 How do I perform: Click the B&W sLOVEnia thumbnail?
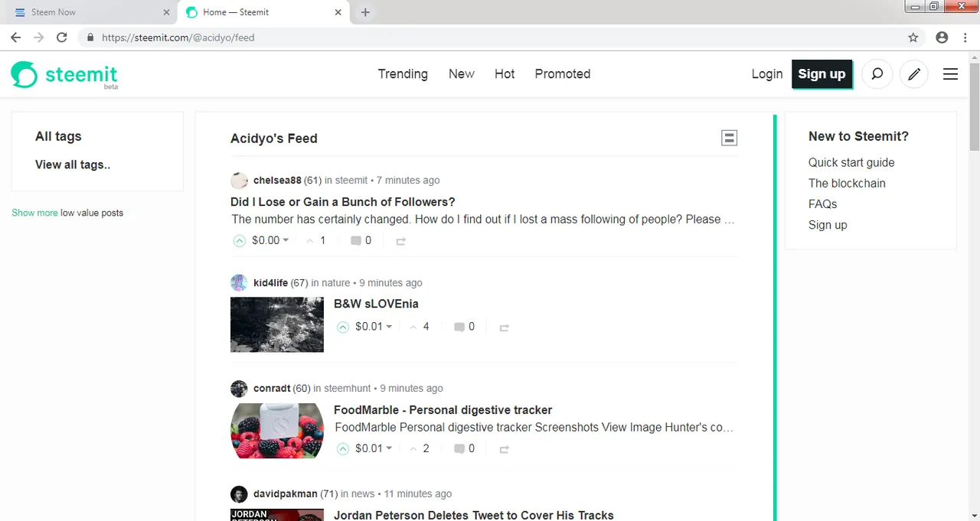click(277, 324)
